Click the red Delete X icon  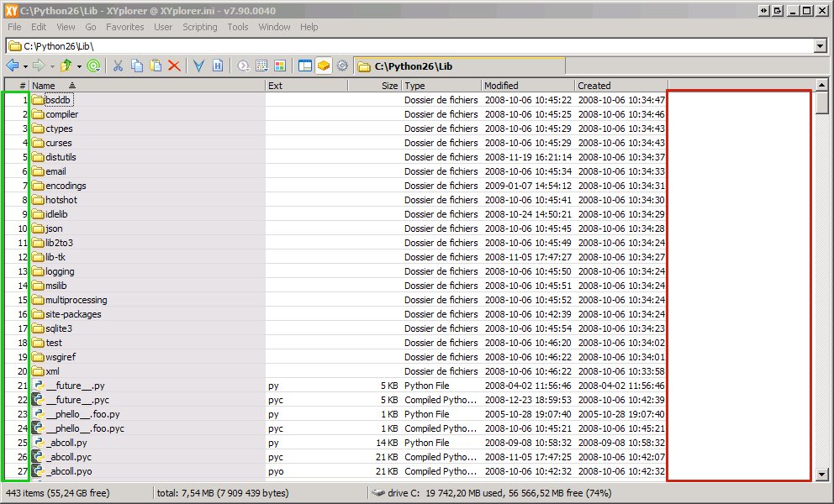(174, 66)
